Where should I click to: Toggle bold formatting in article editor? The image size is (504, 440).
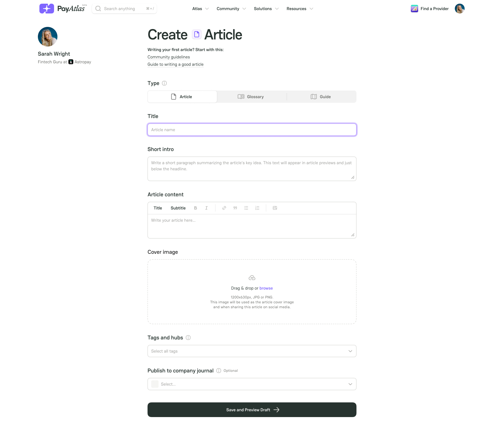pos(195,208)
